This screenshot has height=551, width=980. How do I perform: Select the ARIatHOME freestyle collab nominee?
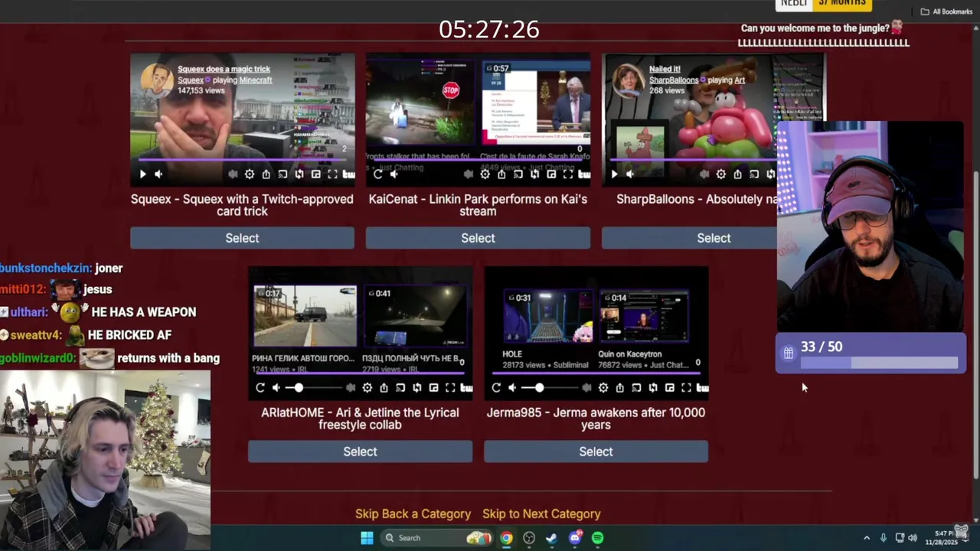[360, 452]
